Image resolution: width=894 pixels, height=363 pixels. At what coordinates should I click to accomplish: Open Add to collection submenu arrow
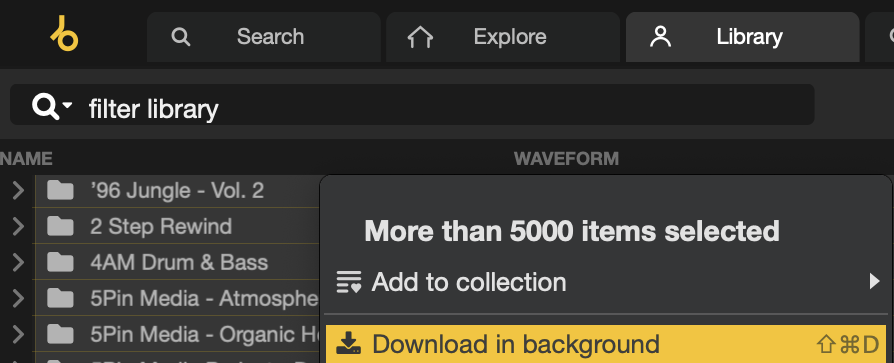(874, 281)
